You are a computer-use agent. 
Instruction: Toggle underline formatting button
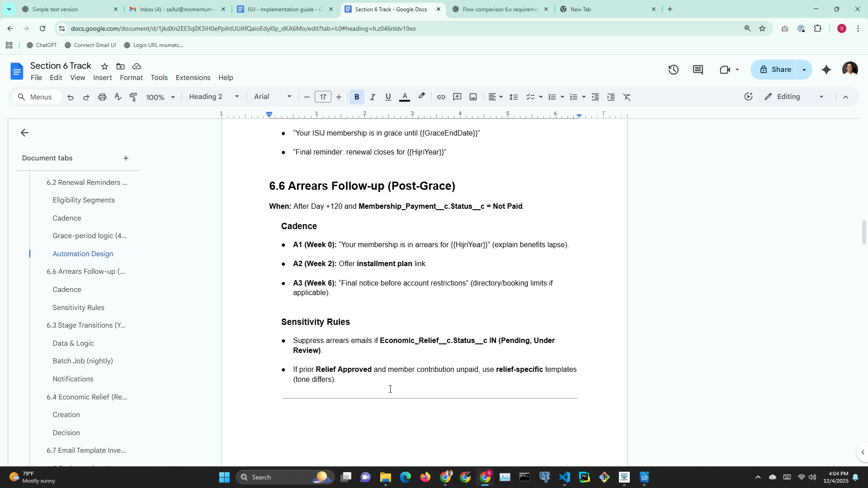click(388, 97)
